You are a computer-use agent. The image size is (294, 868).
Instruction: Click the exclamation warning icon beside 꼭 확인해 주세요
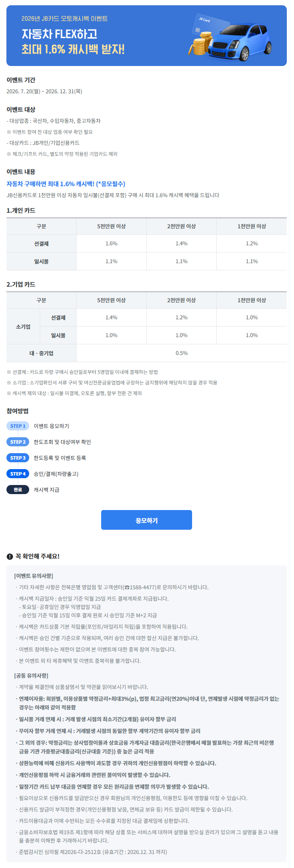pos(10,556)
